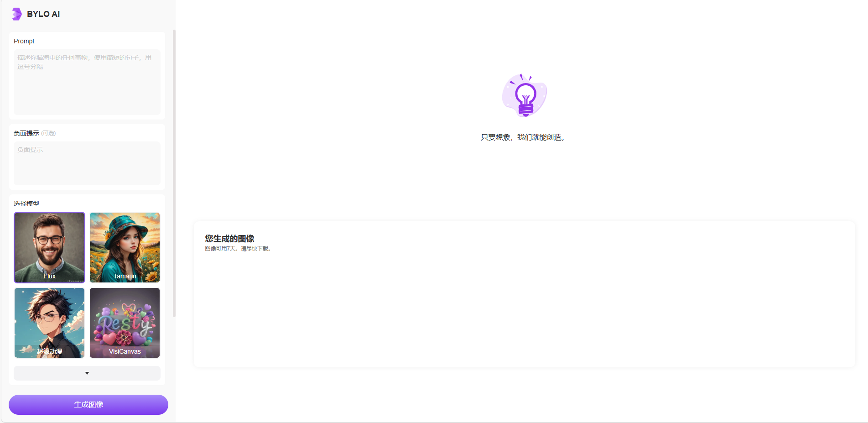Screen dimensions: 868x423
Task: Click the 负面提示 section label
Action: click(26, 133)
